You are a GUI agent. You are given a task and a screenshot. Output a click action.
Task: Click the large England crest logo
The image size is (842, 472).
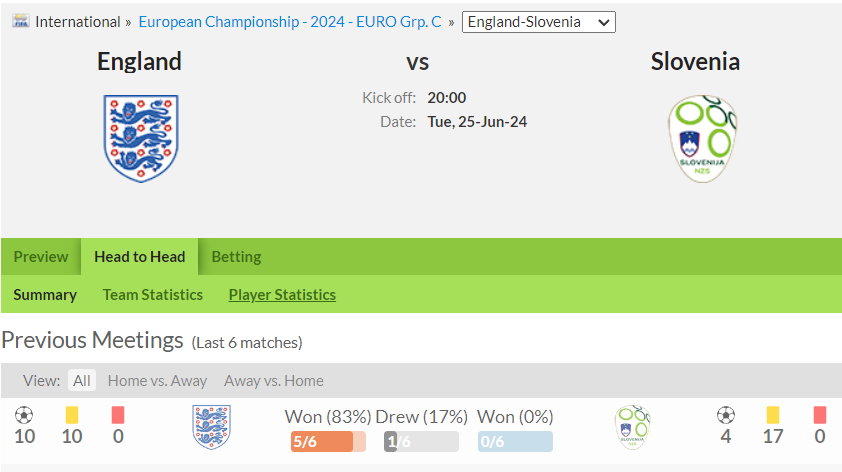(141, 139)
